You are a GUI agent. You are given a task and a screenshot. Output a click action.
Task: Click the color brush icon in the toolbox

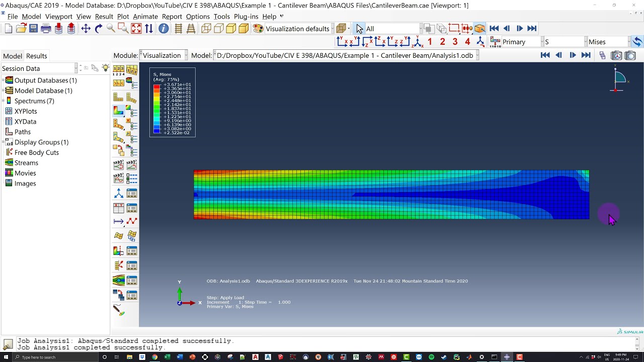119,310
